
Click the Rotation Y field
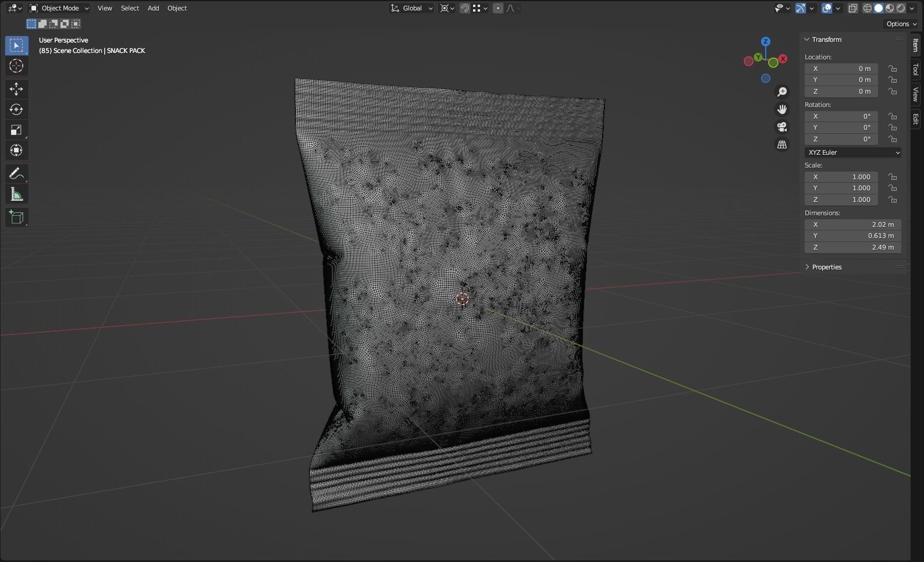(x=841, y=127)
